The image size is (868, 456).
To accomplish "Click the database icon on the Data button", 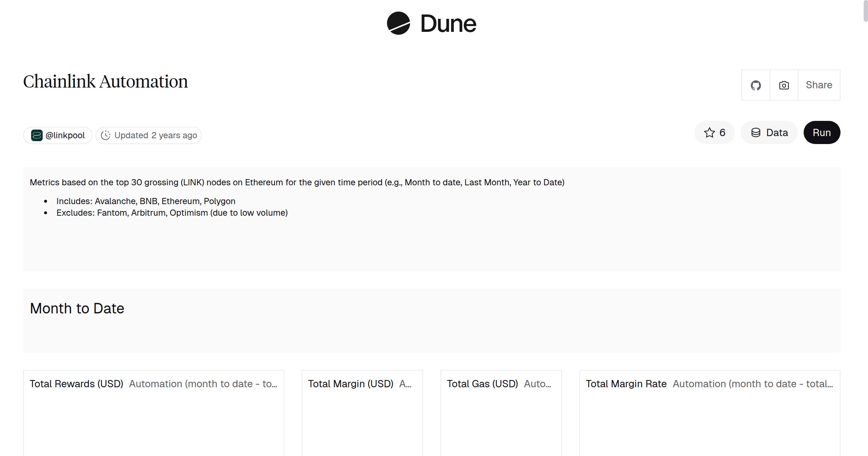I will [756, 132].
